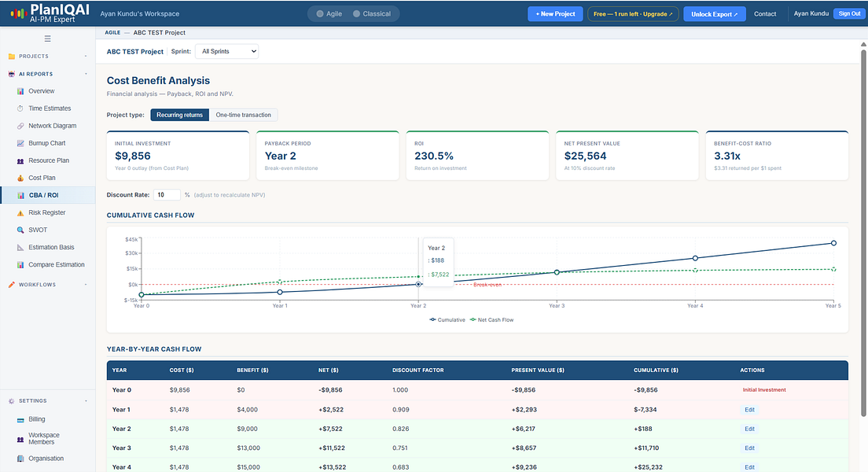Open the Burnup Chart report icon

coord(20,143)
